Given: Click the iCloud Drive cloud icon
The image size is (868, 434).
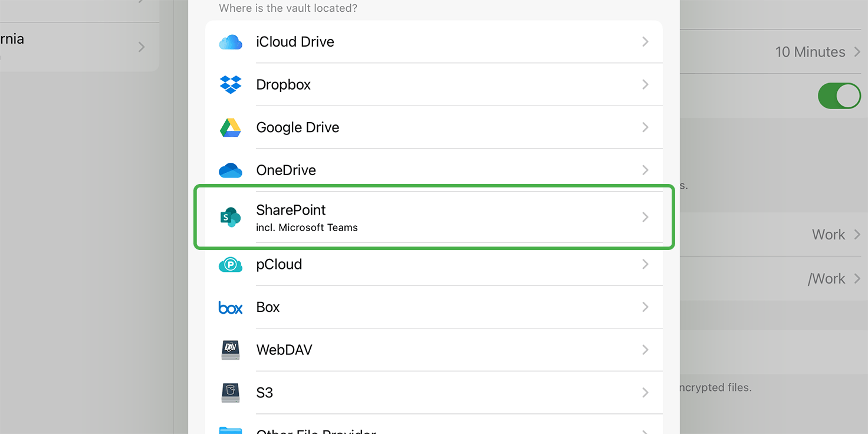Looking at the screenshot, I should 231,42.
